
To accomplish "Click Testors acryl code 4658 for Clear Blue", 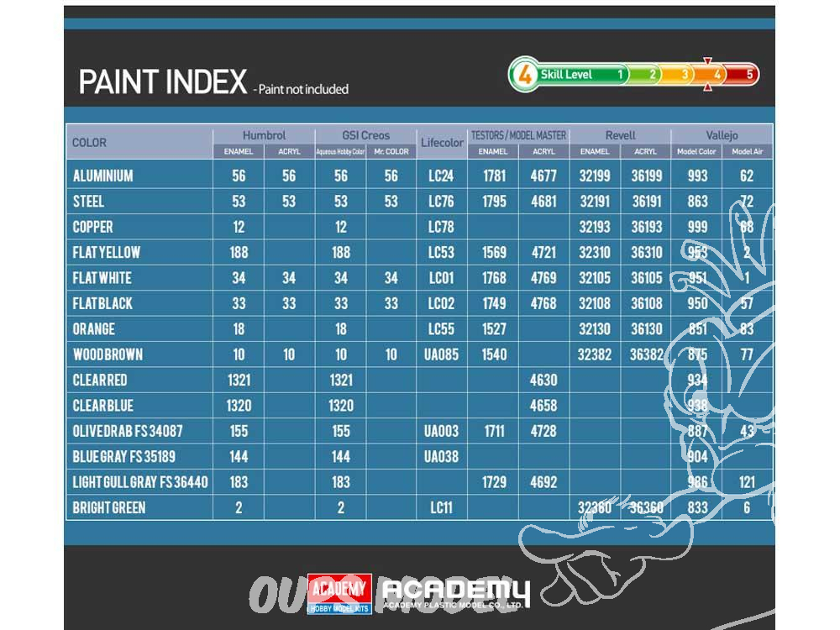I will [x=543, y=406].
